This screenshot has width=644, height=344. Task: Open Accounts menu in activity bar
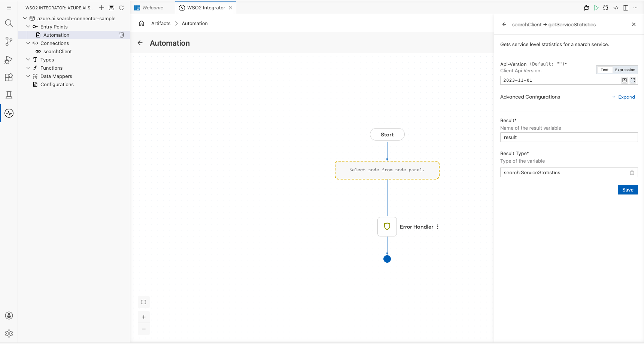point(9,316)
